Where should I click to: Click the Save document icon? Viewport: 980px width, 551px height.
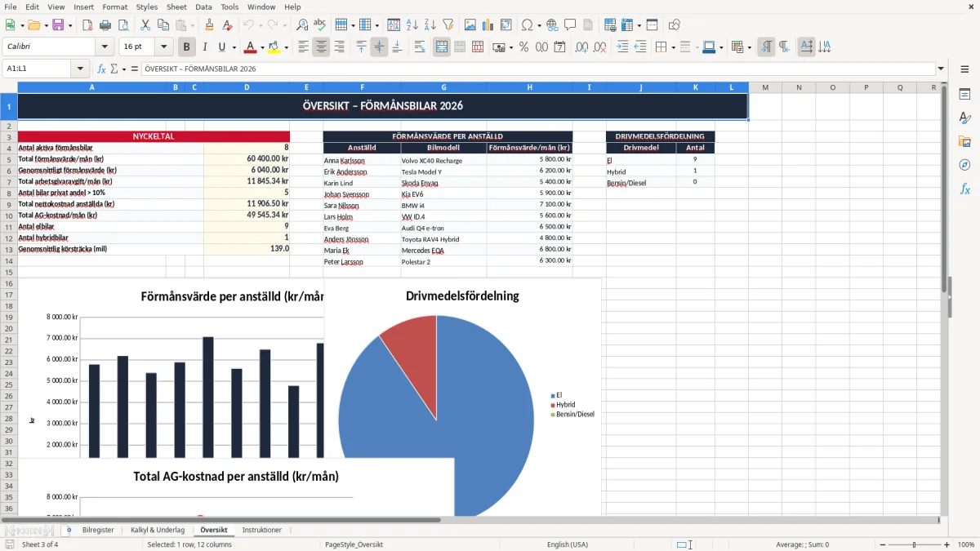point(58,25)
